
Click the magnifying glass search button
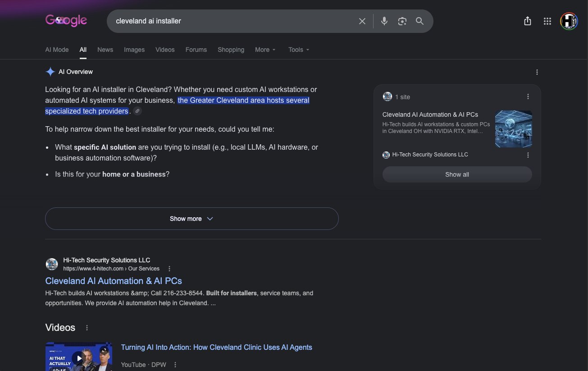coord(420,21)
